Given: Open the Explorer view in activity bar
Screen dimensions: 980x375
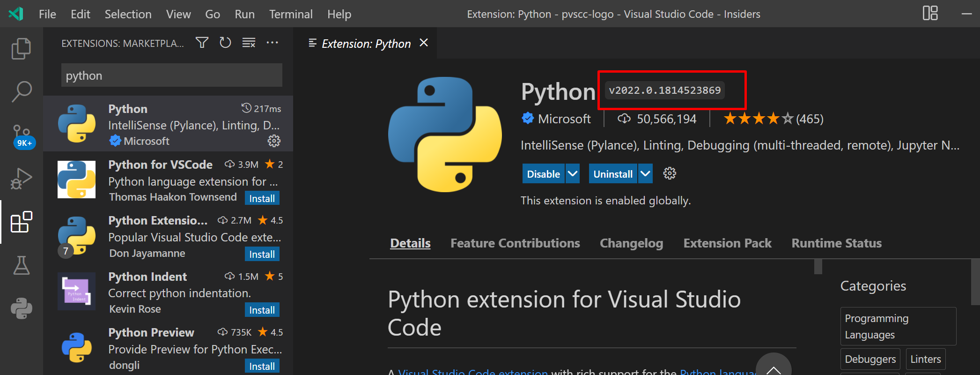Looking at the screenshot, I should coord(21,48).
